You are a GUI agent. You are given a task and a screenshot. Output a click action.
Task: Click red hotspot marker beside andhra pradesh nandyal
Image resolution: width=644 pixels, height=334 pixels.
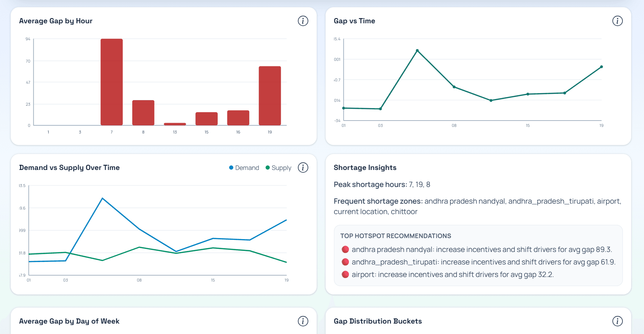pos(345,249)
